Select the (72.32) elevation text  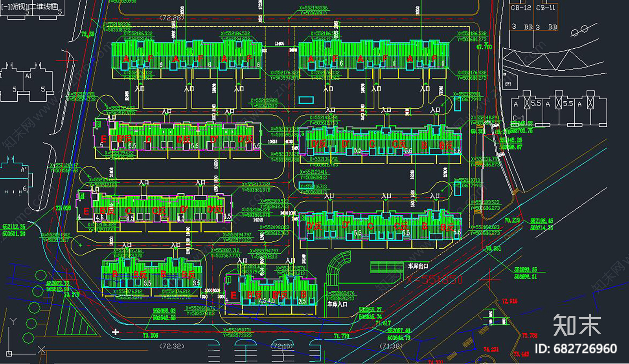pos(172,346)
